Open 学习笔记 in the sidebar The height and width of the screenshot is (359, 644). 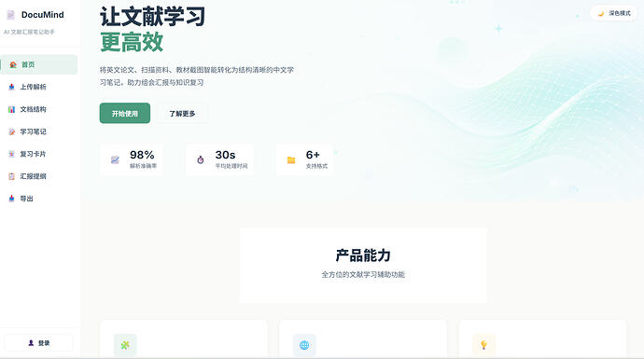(x=38, y=131)
